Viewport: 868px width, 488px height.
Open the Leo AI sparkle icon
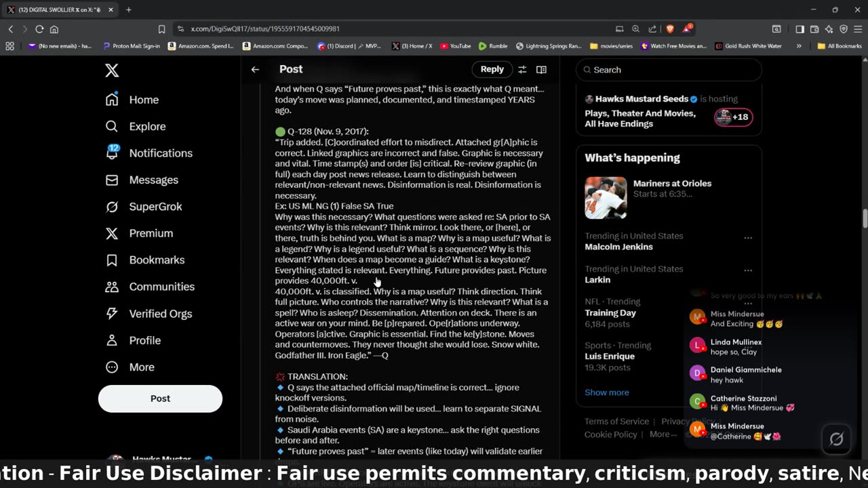click(829, 29)
